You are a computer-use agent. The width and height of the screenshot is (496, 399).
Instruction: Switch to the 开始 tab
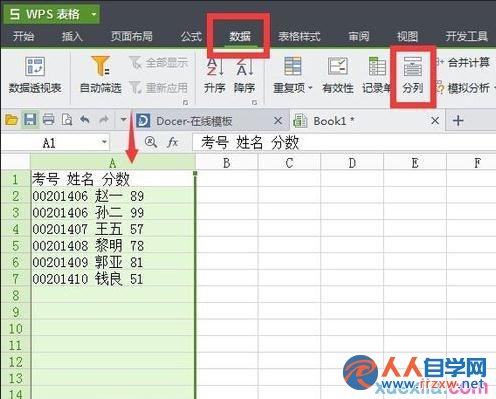click(x=23, y=36)
